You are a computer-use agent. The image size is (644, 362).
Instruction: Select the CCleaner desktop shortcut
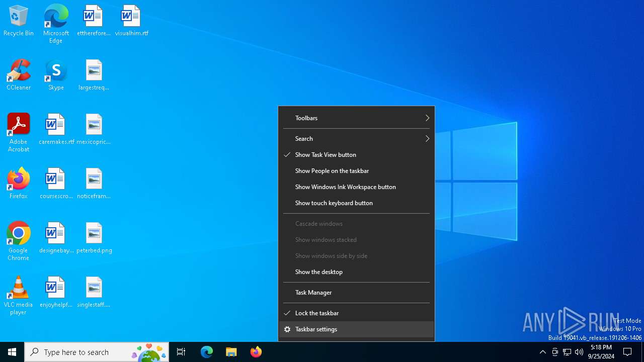(x=19, y=75)
